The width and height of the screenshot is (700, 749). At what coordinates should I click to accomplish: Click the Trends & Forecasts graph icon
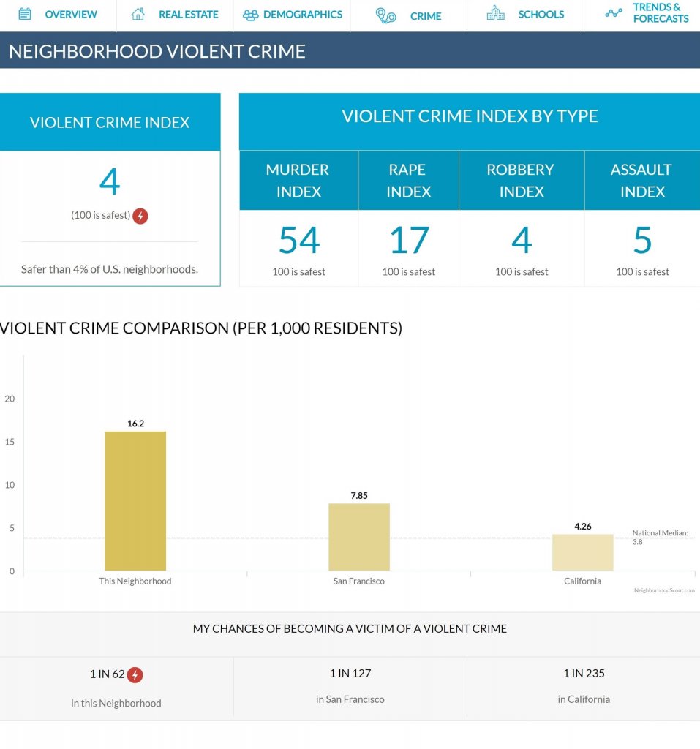click(x=614, y=13)
